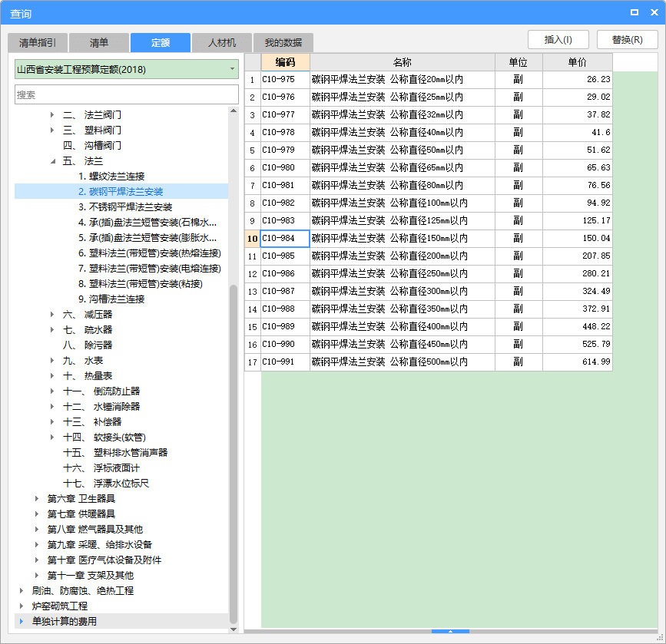Click the 插入(I) button
The image size is (666, 644).
558,40
